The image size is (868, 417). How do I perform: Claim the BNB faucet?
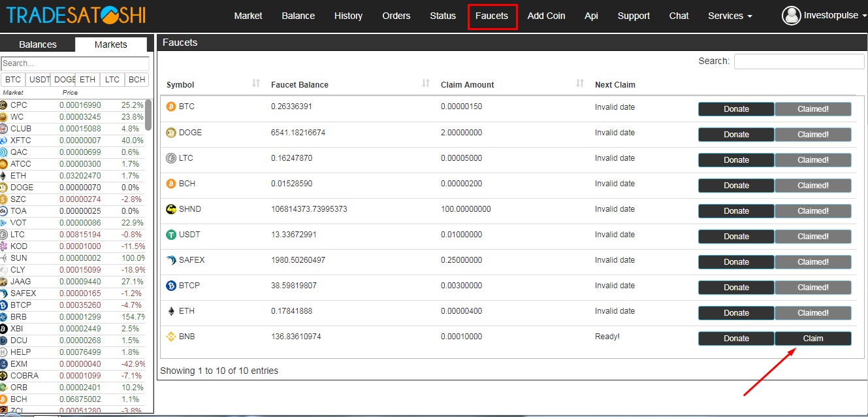click(x=813, y=339)
